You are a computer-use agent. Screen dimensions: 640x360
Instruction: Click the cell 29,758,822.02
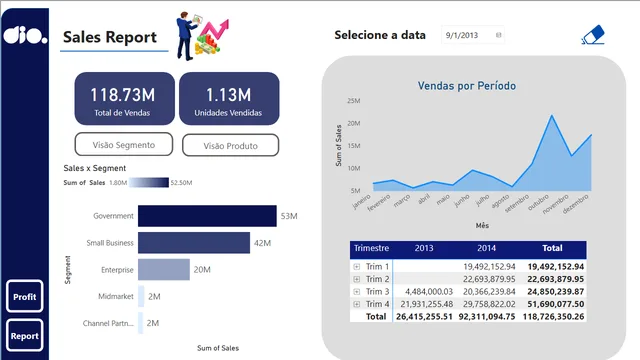(x=489, y=304)
